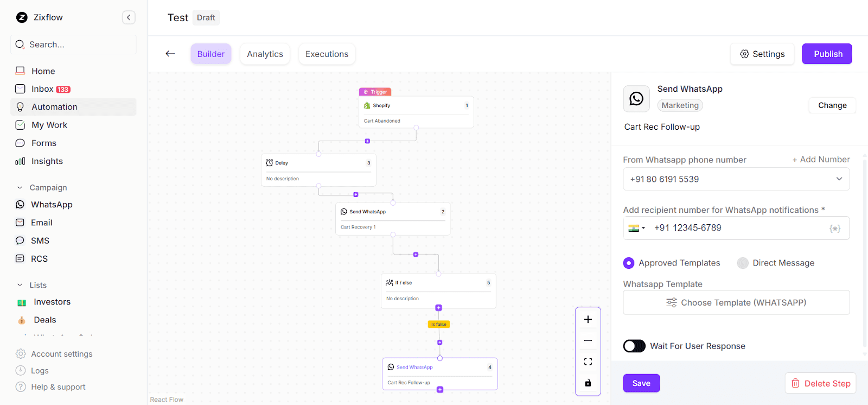
Task: Open Forms in the sidebar
Action: 73,143
